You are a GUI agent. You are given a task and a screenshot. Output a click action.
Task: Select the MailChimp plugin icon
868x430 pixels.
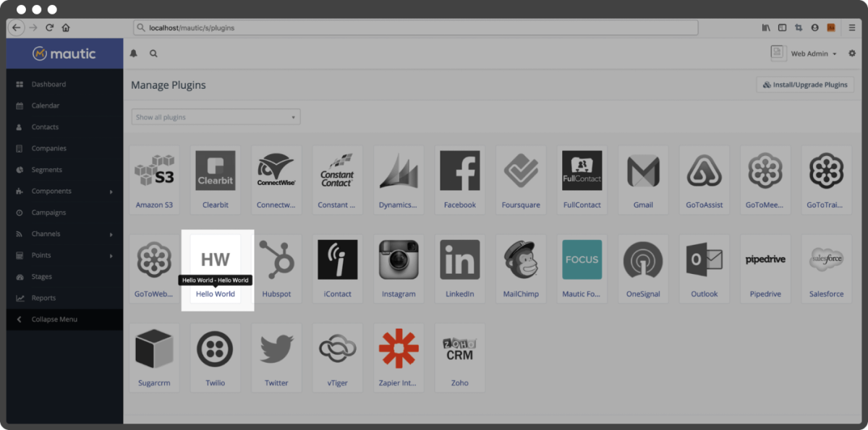521,259
